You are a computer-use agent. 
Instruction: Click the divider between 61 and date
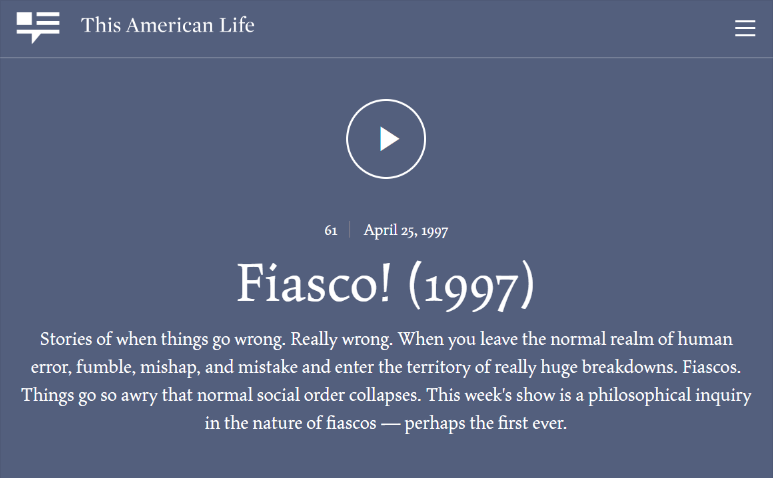click(x=350, y=230)
